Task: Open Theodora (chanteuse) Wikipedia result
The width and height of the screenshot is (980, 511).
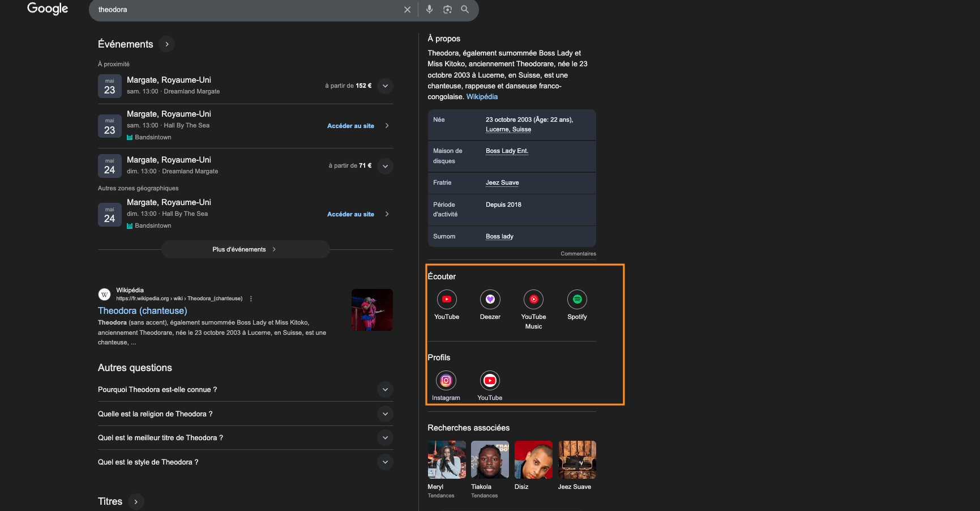Action: click(143, 310)
